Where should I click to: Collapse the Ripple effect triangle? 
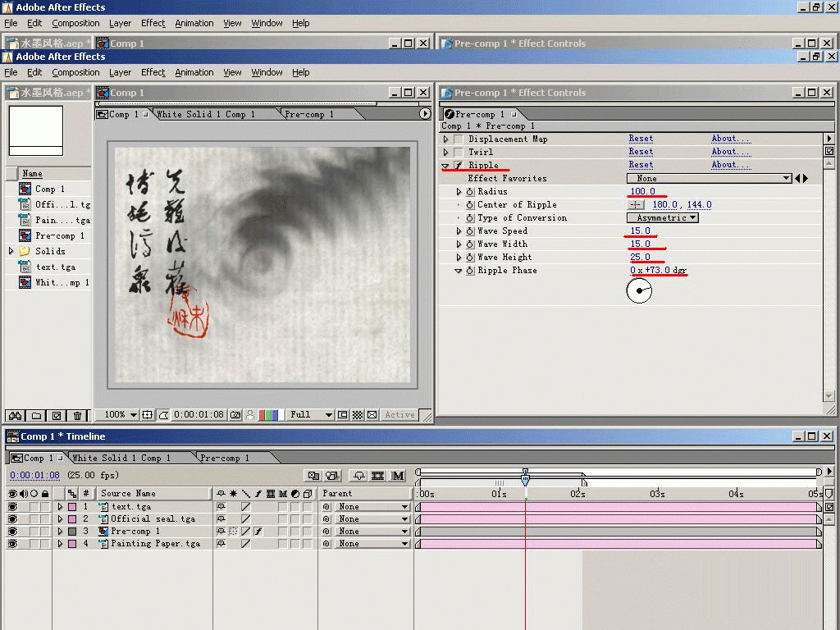[x=445, y=166]
